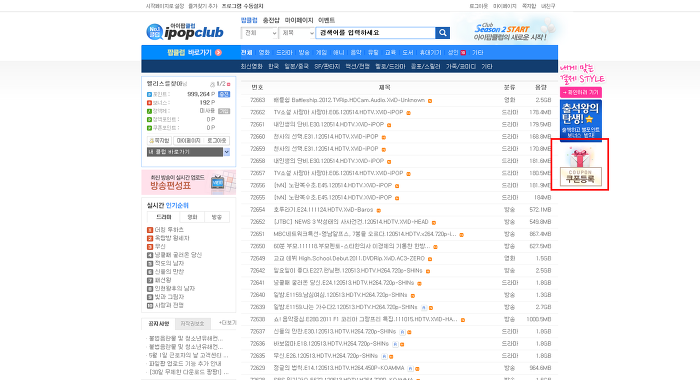Click the orange arrow beside 팝클럽 바로가기
700x380 pixels.
click(x=218, y=52)
